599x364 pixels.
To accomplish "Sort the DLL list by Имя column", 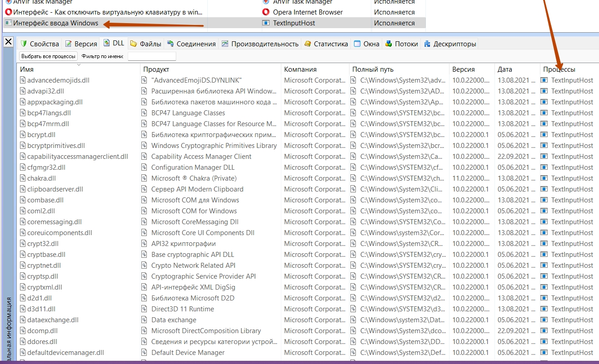I will pyautogui.click(x=79, y=69).
